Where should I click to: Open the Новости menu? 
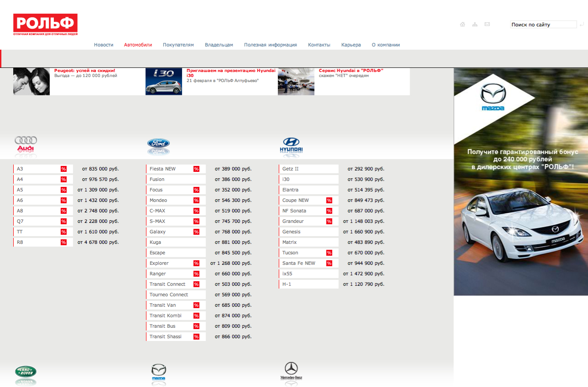(x=104, y=45)
